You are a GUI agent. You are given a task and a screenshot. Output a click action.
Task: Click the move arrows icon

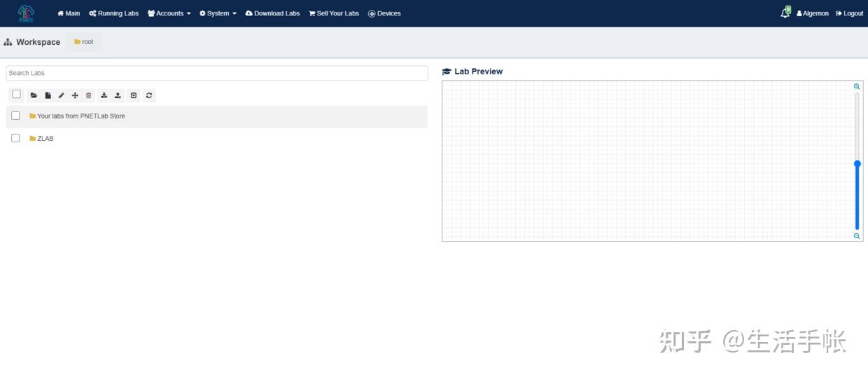point(75,95)
